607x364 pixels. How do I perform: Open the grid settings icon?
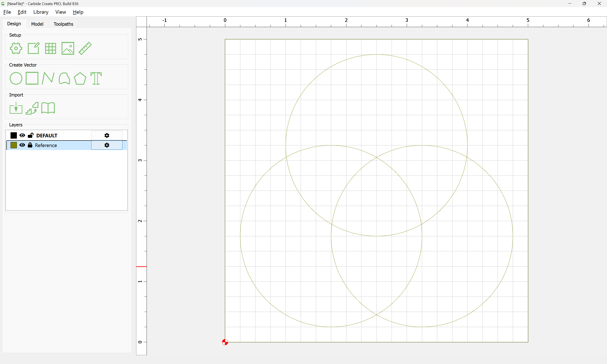pos(51,48)
